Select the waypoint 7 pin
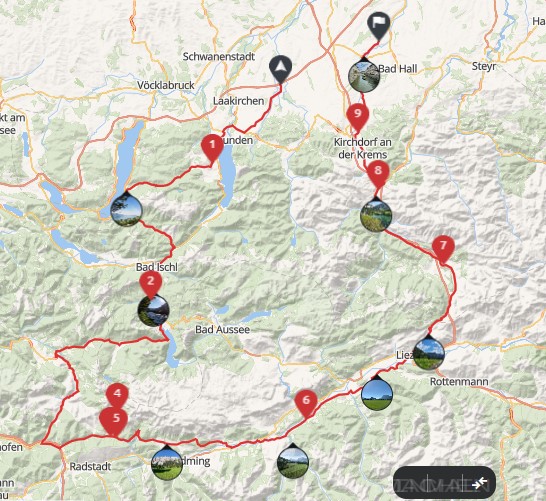 click(x=443, y=249)
